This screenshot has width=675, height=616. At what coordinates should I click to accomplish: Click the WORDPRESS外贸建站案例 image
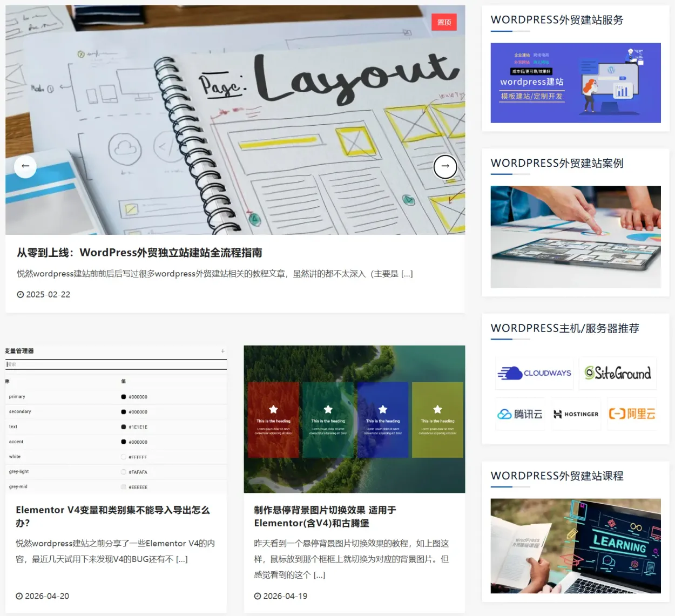click(576, 236)
